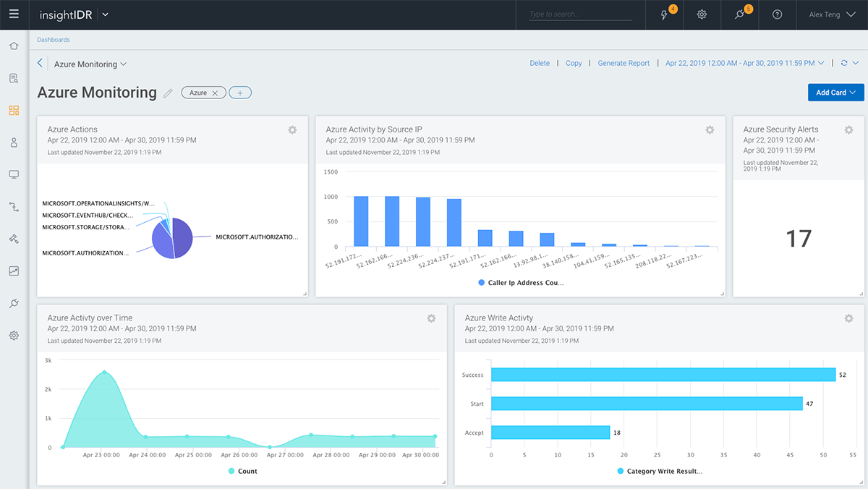Open Log Search in the sidebar
Image resolution: width=868 pixels, height=489 pixels.
[x=14, y=78]
